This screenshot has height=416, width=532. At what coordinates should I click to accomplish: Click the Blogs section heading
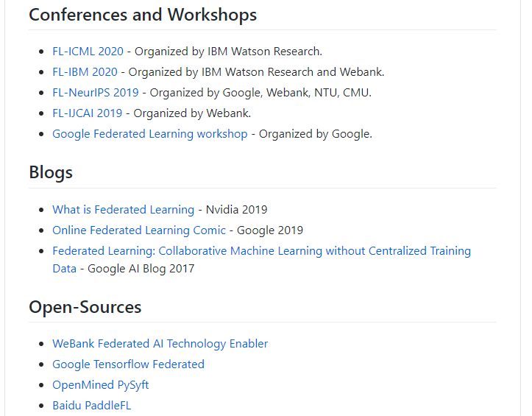click(x=51, y=172)
